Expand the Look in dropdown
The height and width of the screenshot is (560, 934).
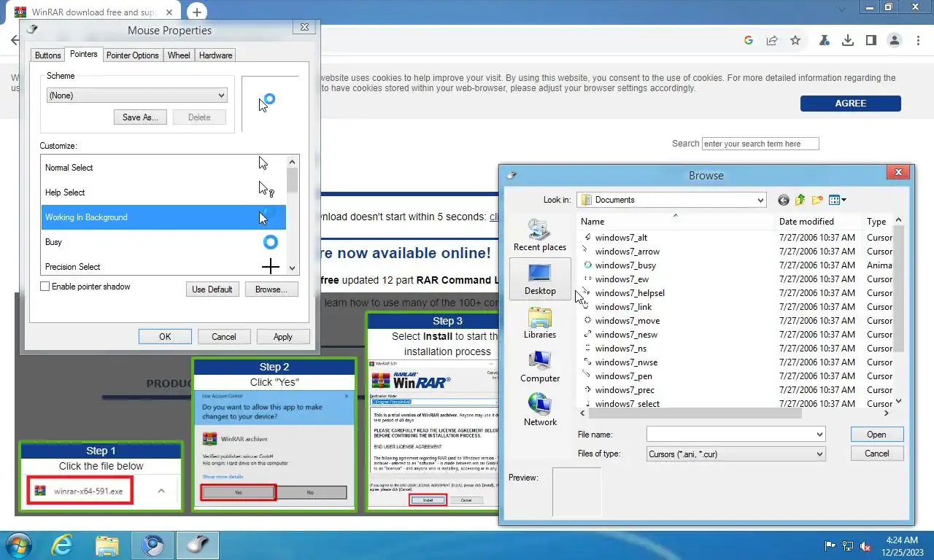pos(760,200)
